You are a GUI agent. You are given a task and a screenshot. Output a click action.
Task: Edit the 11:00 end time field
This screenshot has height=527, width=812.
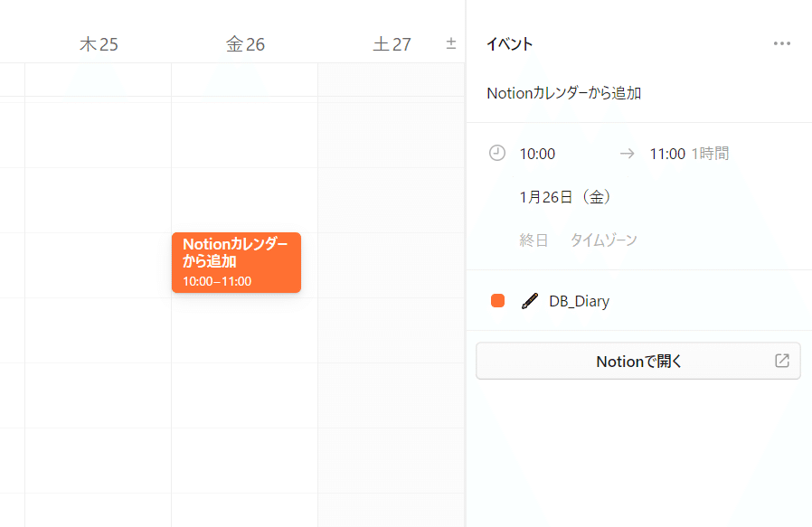pos(667,154)
